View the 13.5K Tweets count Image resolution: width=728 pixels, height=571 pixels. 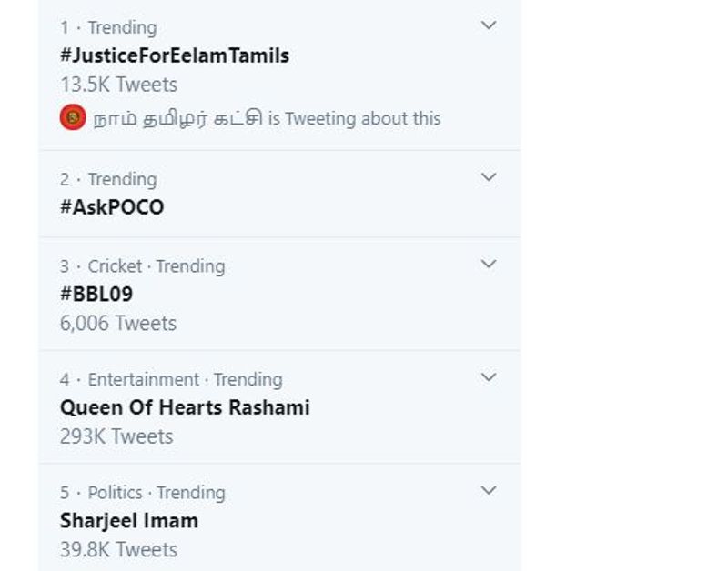(118, 85)
